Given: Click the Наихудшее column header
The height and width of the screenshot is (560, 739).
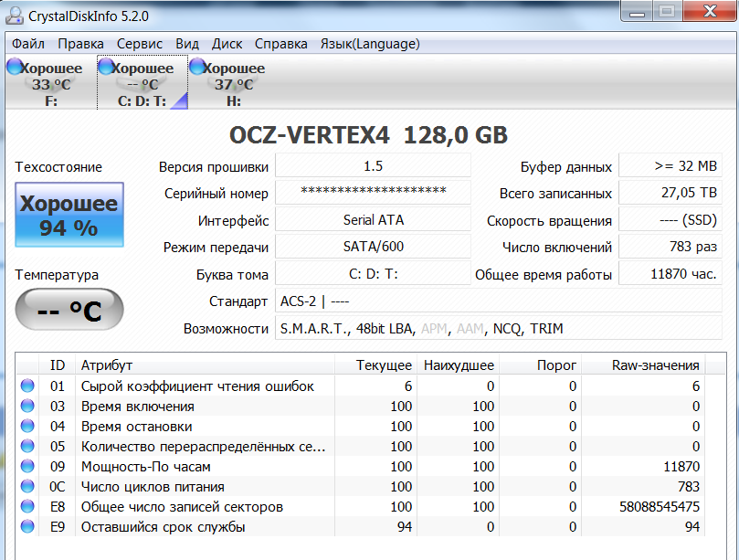Looking at the screenshot, I should [x=458, y=365].
